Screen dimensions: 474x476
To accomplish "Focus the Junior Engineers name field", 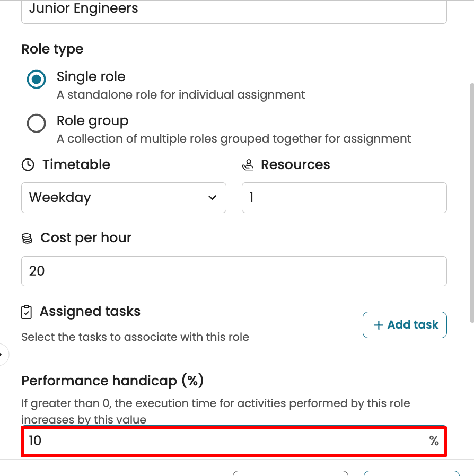I will click(234, 11).
